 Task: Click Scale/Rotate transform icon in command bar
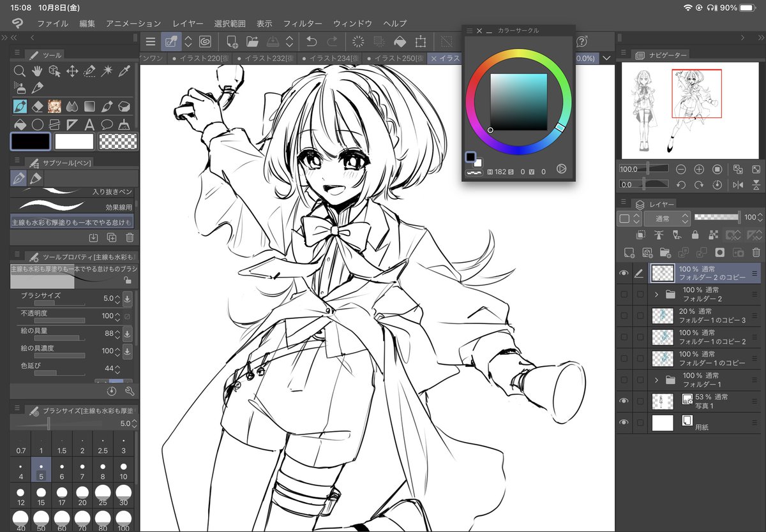(x=421, y=42)
